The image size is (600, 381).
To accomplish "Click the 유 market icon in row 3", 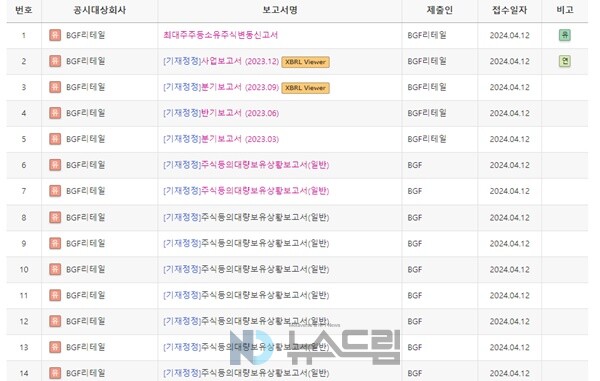I will pyautogui.click(x=55, y=87).
